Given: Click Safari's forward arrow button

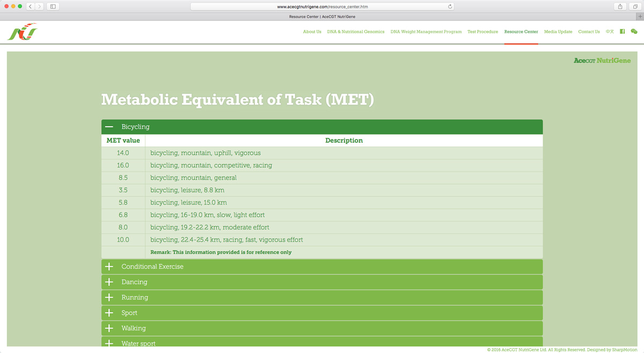Looking at the screenshot, I should pyautogui.click(x=40, y=6).
